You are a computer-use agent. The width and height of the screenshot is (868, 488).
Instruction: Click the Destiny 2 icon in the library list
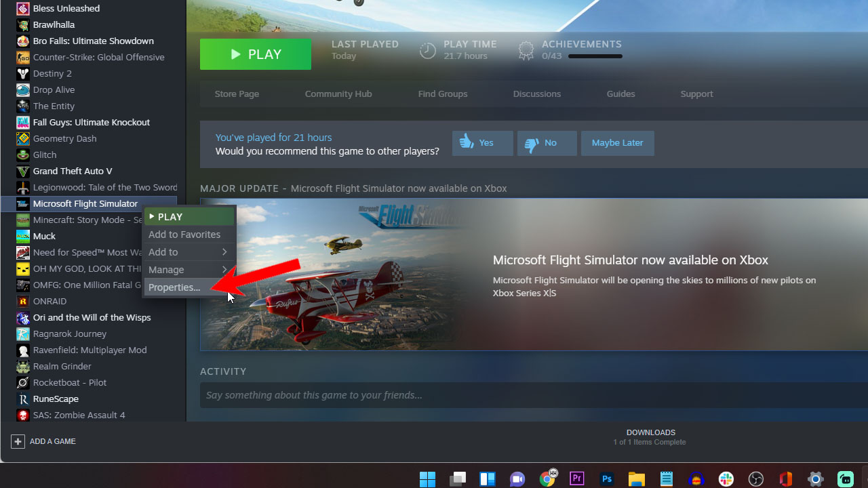click(22, 73)
